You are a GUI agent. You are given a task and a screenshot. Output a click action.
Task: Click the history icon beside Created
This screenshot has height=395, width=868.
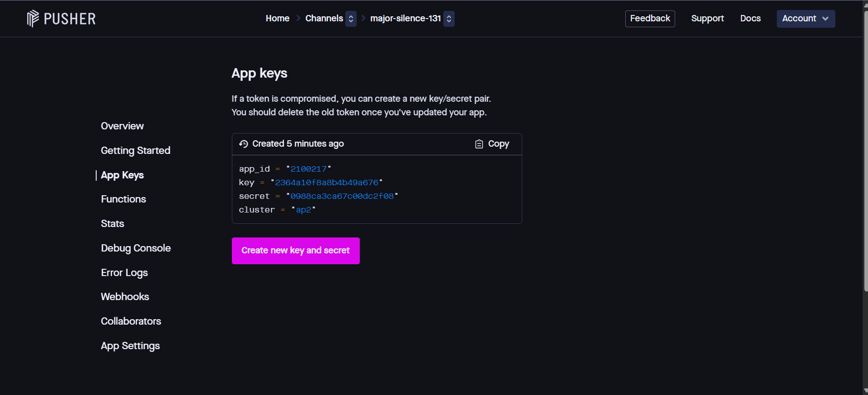(x=244, y=144)
